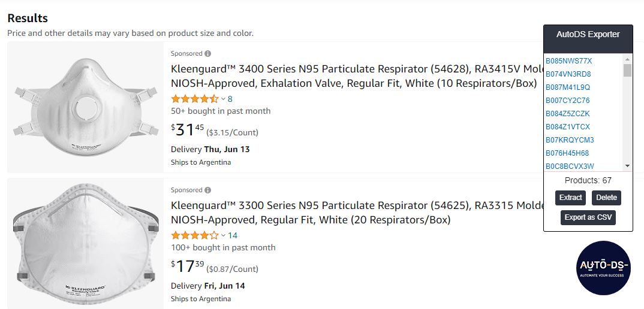
Task: Open the 14 reviews count link
Action: pos(233,235)
